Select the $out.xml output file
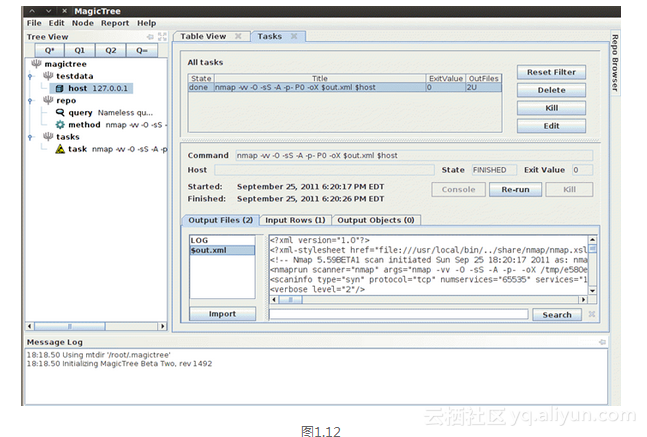 click(222, 250)
